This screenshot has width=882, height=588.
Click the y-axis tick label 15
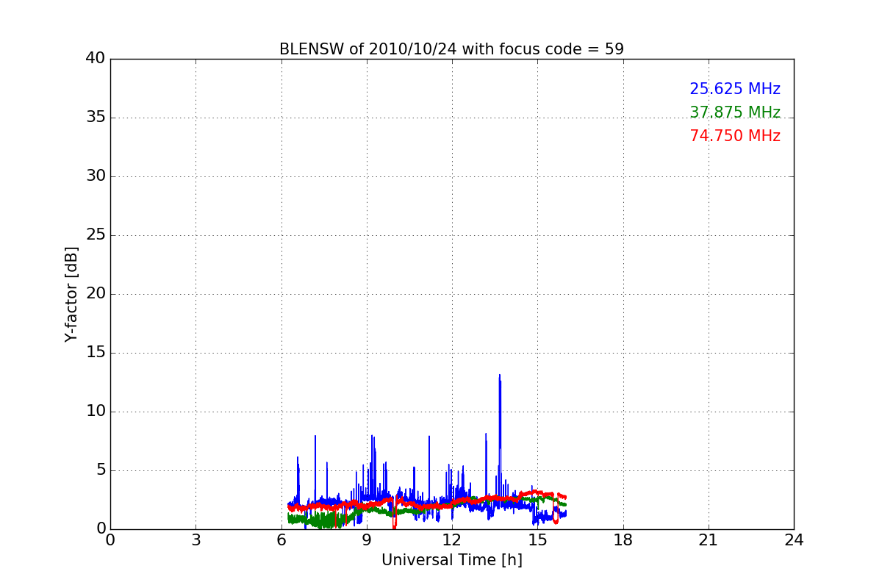[95, 353]
